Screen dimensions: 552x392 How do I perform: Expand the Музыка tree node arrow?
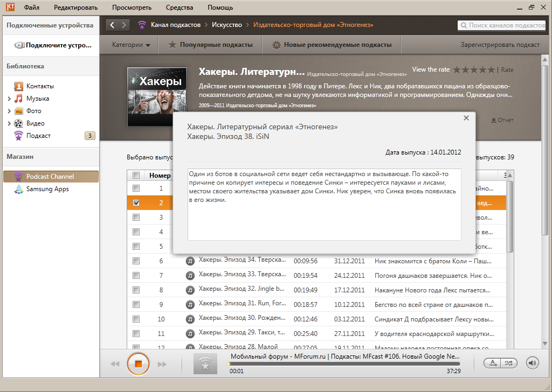coord(9,99)
